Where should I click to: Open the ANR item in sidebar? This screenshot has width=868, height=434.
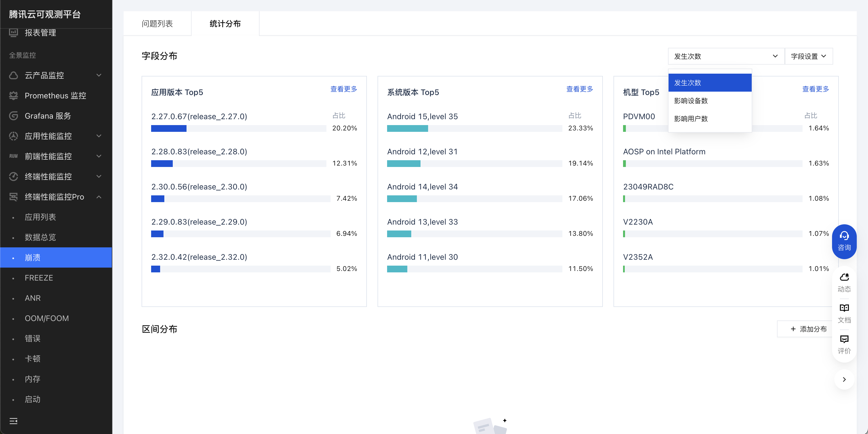(33, 298)
